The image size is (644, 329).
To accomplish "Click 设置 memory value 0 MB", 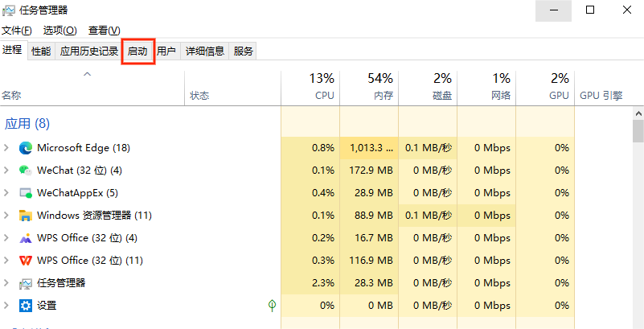I will (x=379, y=306).
